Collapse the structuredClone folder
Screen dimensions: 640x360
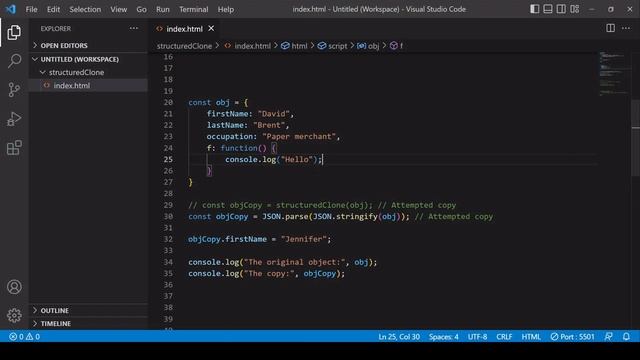click(x=88, y=72)
